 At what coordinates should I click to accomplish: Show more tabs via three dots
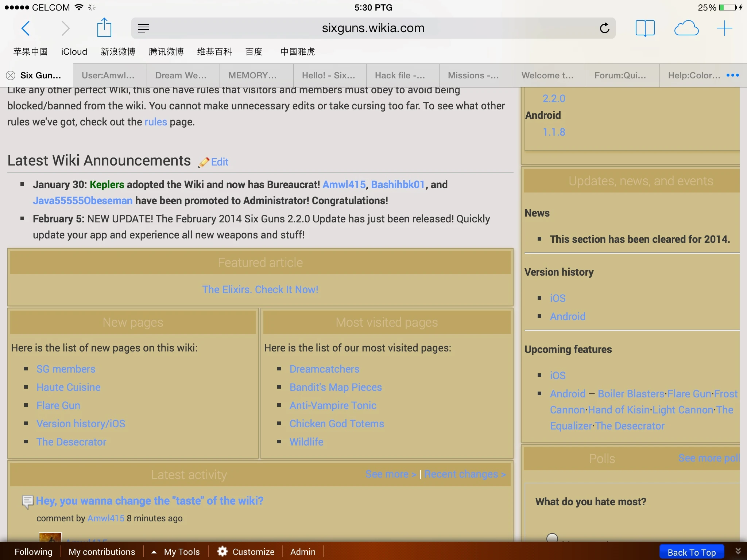732,75
